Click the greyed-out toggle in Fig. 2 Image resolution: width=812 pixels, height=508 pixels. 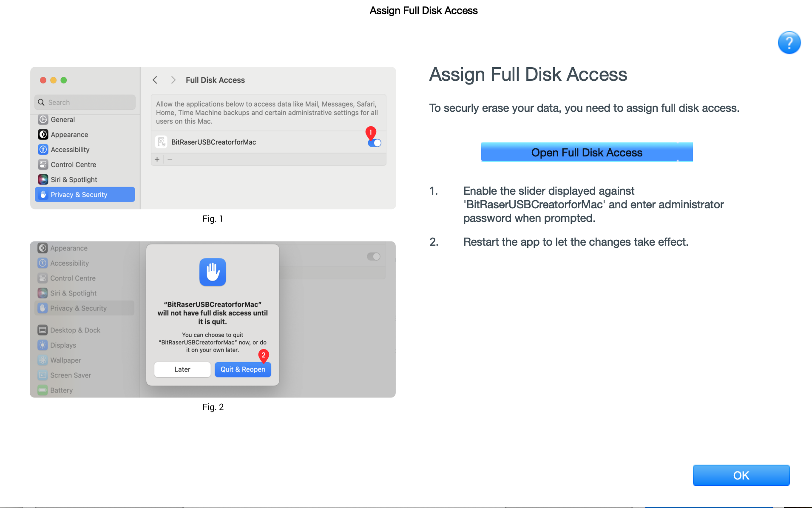(374, 256)
